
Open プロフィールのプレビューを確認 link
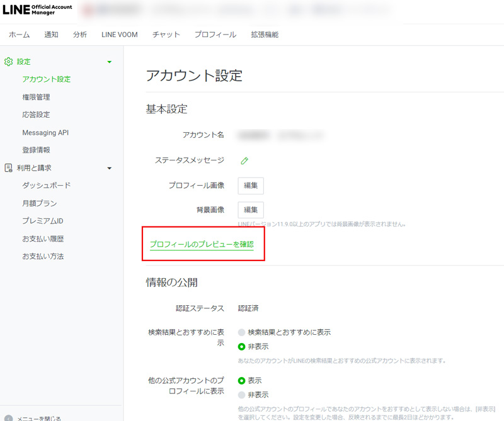(202, 244)
